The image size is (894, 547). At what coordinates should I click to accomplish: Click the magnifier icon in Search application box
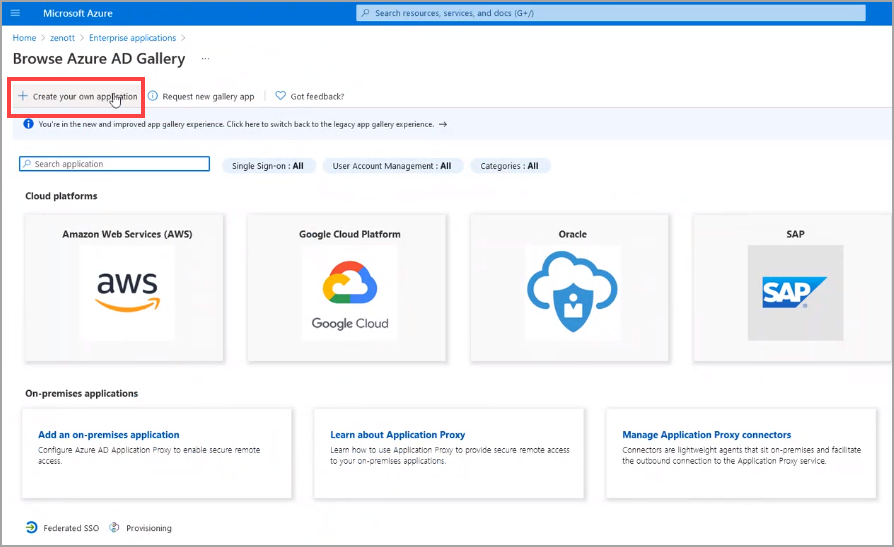point(27,164)
